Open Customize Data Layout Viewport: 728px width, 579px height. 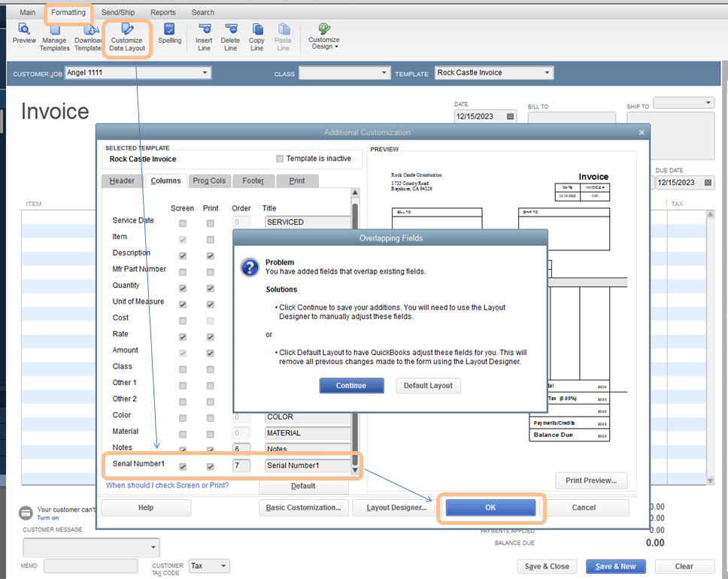(x=127, y=38)
